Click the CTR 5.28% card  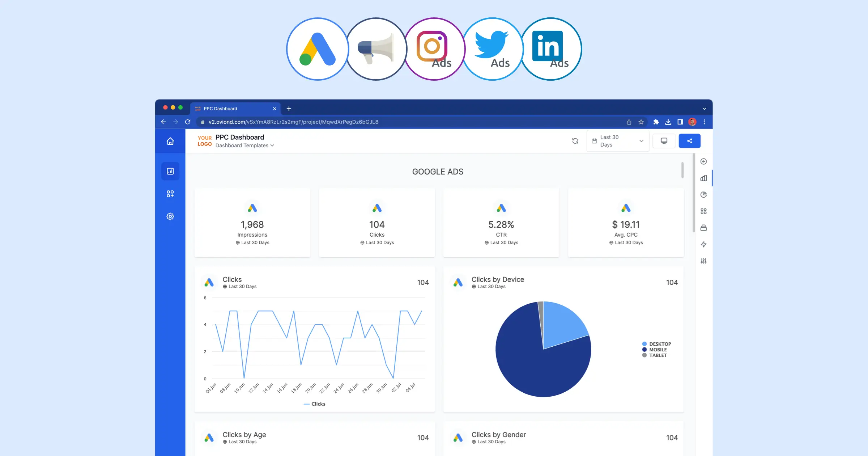pyautogui.click(x=501, y=223)
